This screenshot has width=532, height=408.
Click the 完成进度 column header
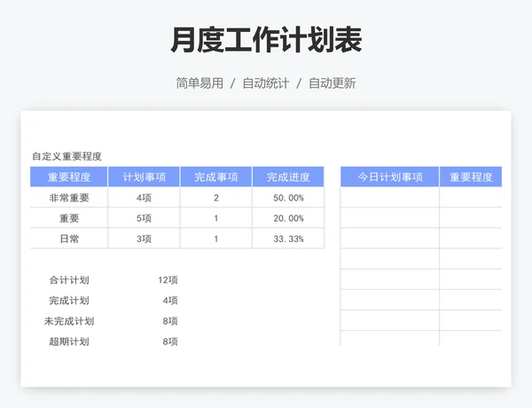(x=288, y=177)
